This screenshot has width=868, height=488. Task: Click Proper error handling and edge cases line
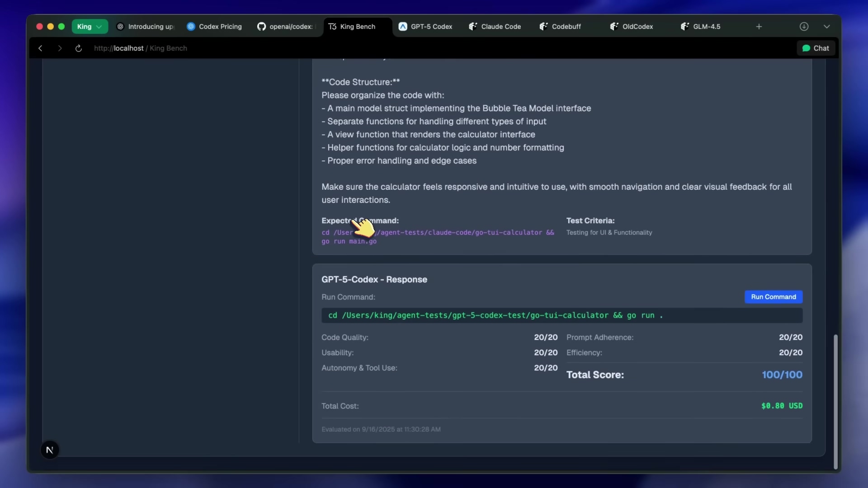[399, 161]
